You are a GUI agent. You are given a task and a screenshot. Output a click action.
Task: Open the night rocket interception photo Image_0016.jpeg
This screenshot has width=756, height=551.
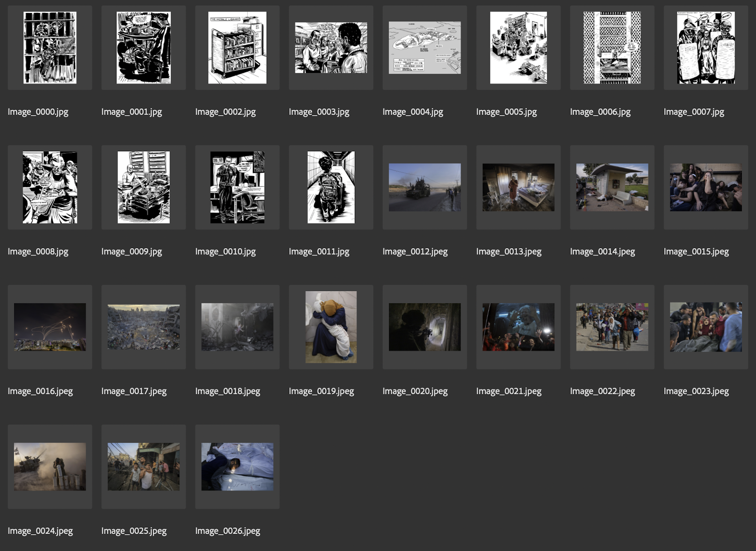[50, 327]
